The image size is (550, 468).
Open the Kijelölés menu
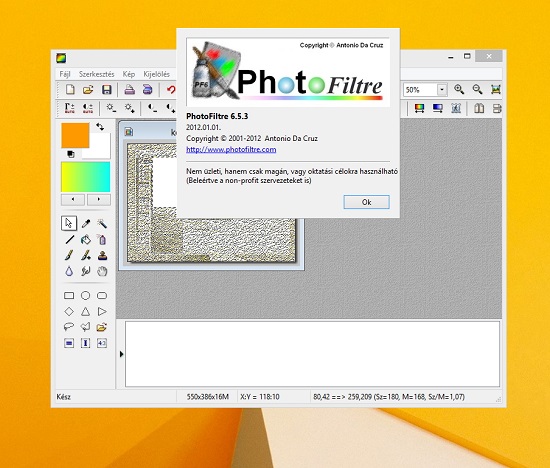point(156,74)
